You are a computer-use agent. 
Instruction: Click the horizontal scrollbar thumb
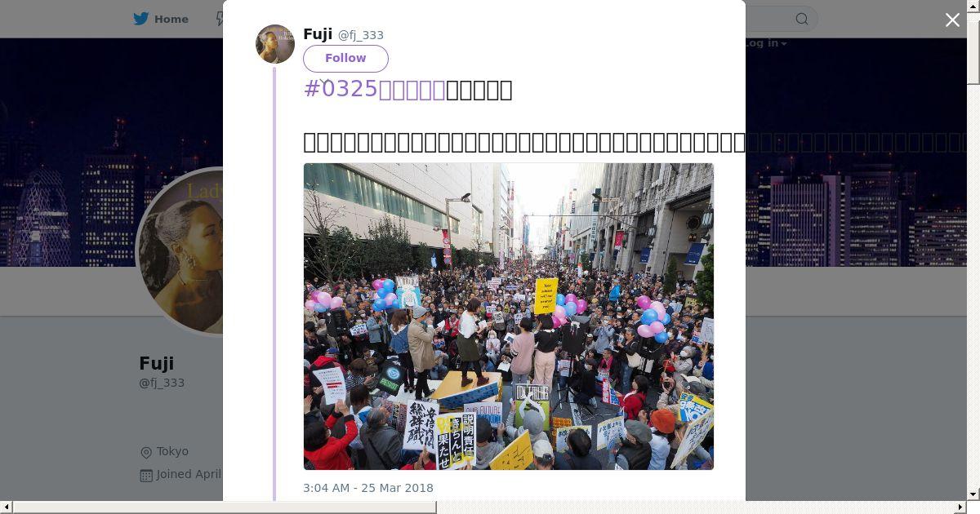pos(224,507)
